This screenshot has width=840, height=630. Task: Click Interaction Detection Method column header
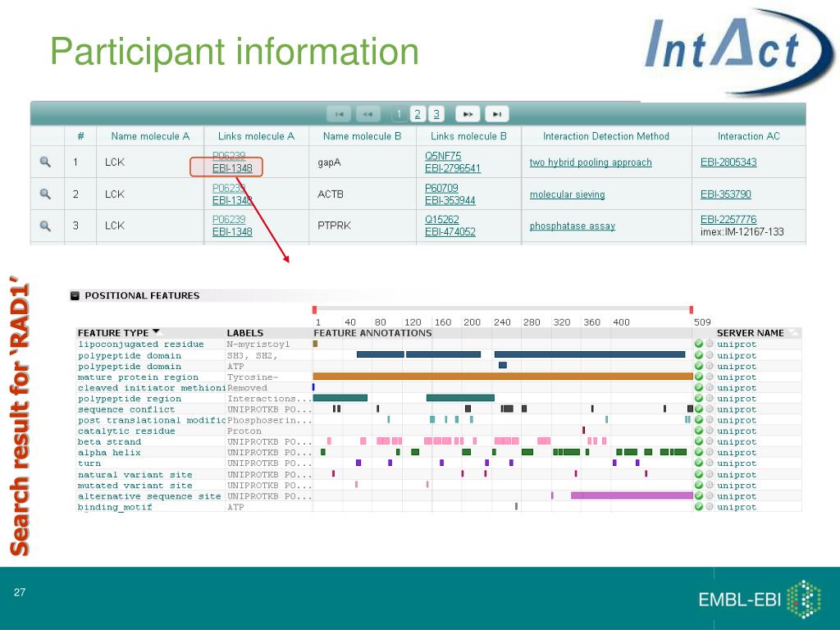(606, 136)
